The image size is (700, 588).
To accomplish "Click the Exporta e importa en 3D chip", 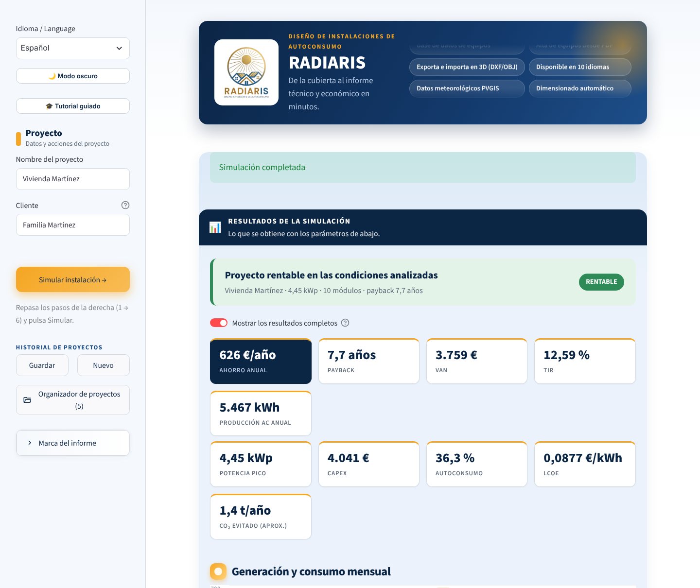I will tap(467, 67).
